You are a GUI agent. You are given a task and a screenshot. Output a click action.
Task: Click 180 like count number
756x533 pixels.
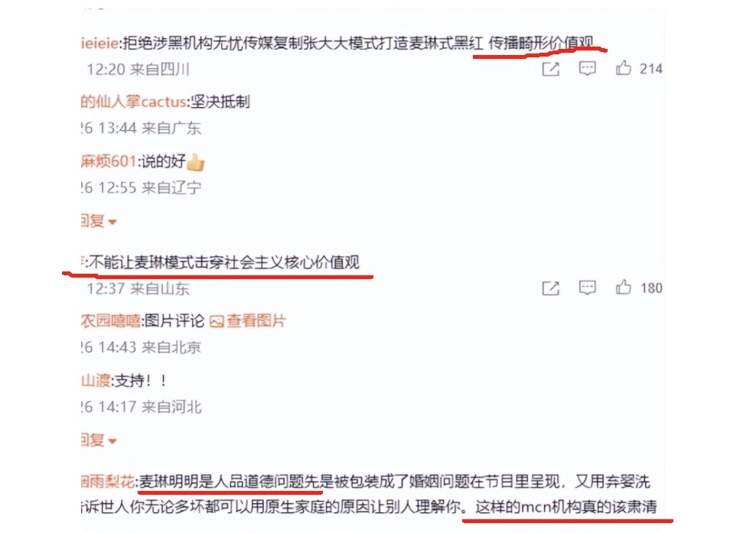(651, 288)
